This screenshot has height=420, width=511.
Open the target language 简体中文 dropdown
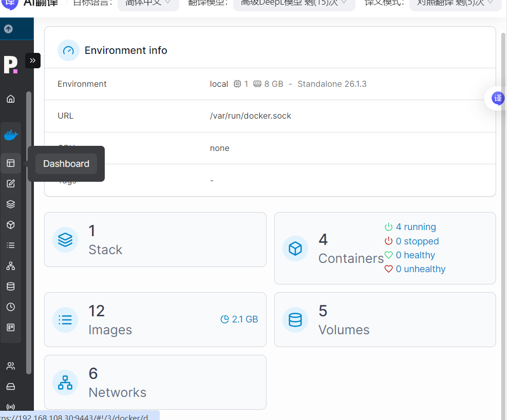coord(148,4)
